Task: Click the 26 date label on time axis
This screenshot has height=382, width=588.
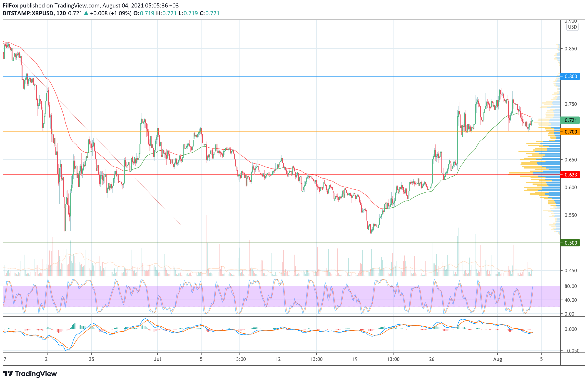Action: coord(432,359)
